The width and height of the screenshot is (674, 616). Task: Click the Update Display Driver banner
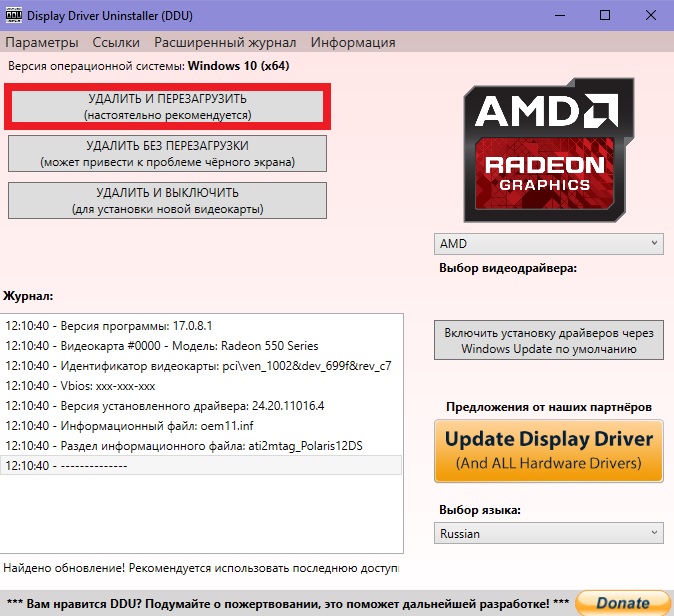[548, 451]
